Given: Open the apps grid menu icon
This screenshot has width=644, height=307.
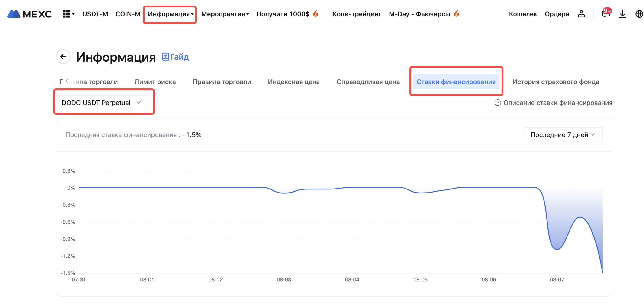Looking at the screenshot, I should (x=67, y=14).
